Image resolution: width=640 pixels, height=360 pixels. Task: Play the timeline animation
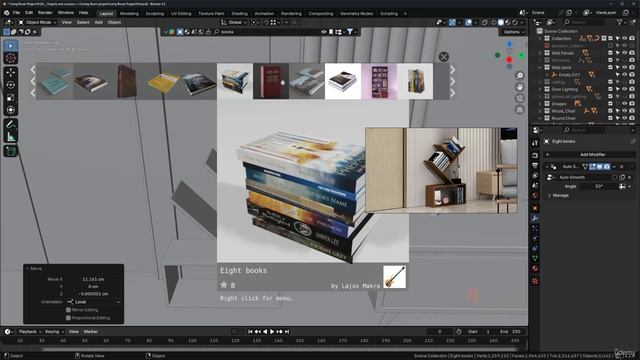click(272, 332)
